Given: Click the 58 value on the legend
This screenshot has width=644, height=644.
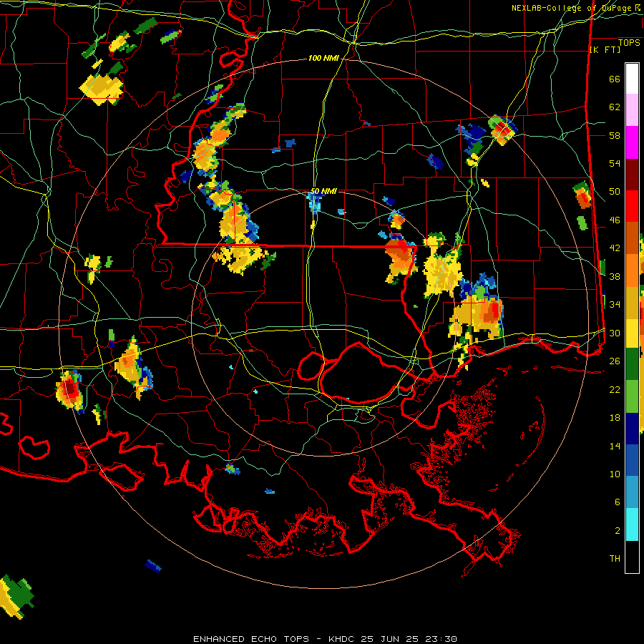Looking at the screenshot, I should coord(615,135).
